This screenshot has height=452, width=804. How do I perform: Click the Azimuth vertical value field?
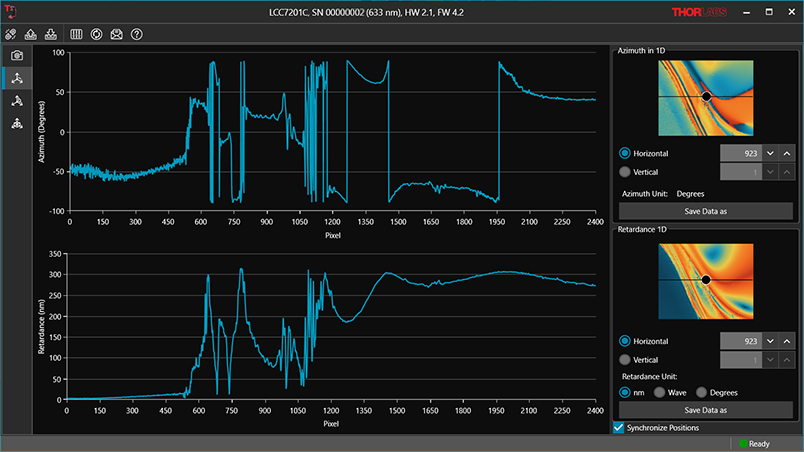740,172
